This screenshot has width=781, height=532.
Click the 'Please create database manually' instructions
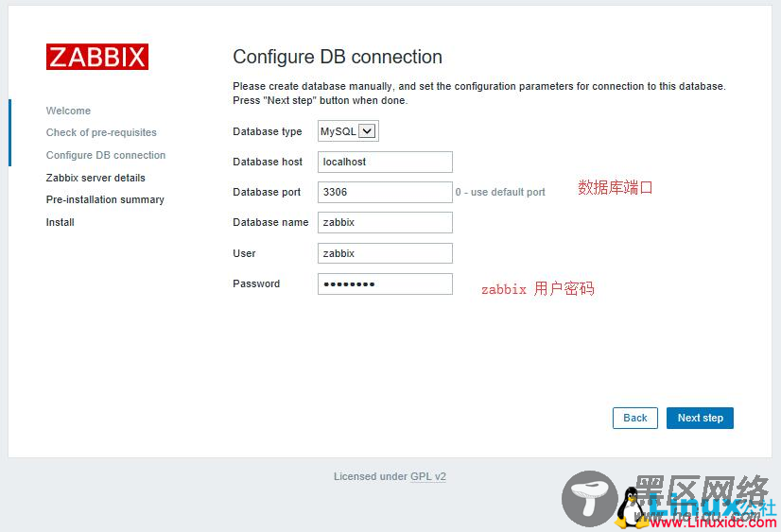pos(479,94)
